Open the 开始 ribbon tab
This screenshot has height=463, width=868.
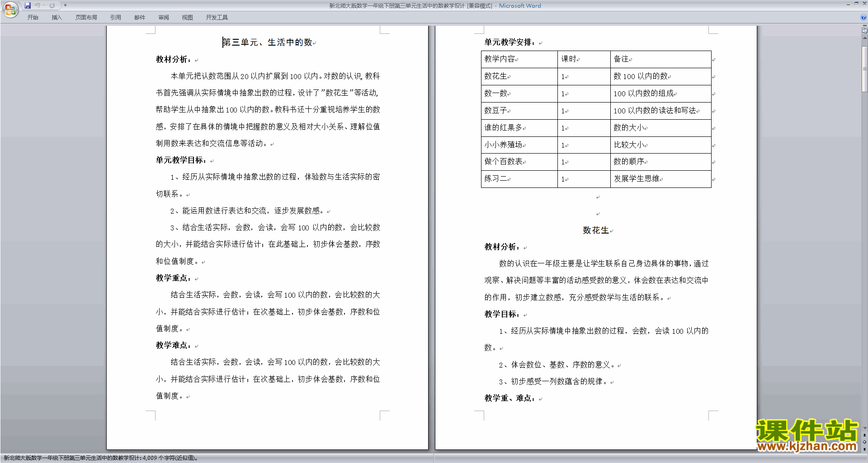(33, 18)
